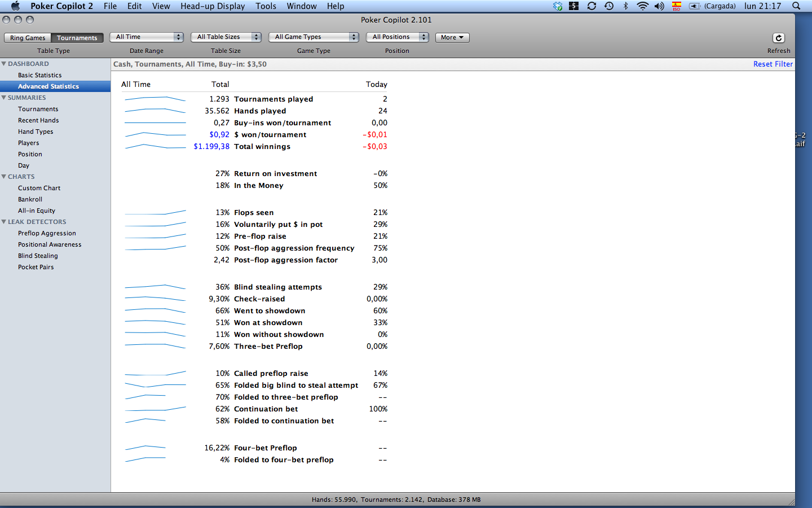
Task: Click the Refresh icon button
Action: coord(778,38)
